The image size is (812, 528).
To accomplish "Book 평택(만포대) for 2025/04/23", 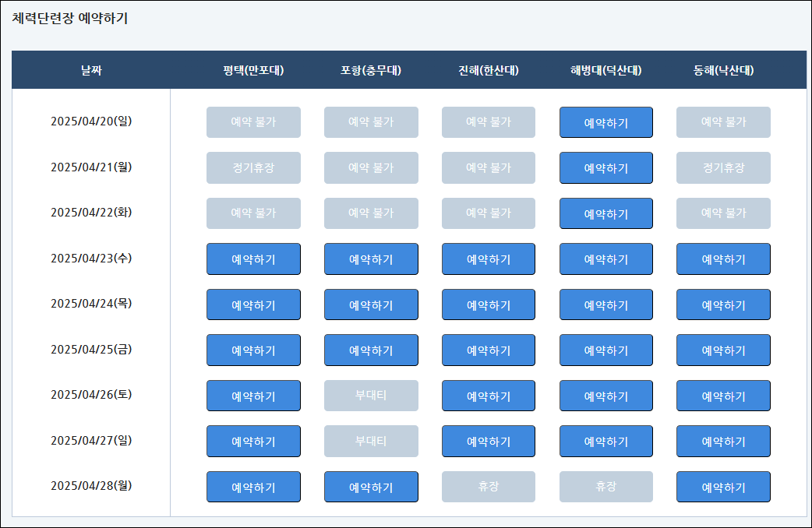I will pyautogui.click(x=253, y=259).
